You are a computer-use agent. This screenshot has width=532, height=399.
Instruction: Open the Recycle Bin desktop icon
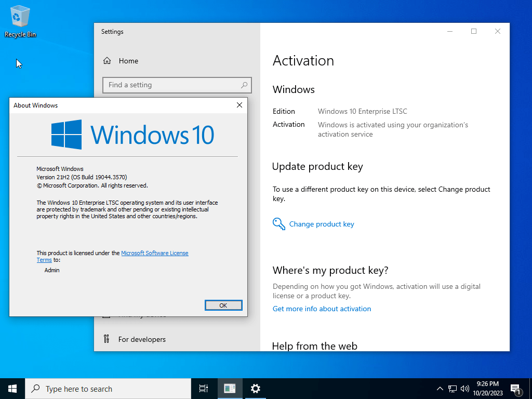tap(20, 21)
